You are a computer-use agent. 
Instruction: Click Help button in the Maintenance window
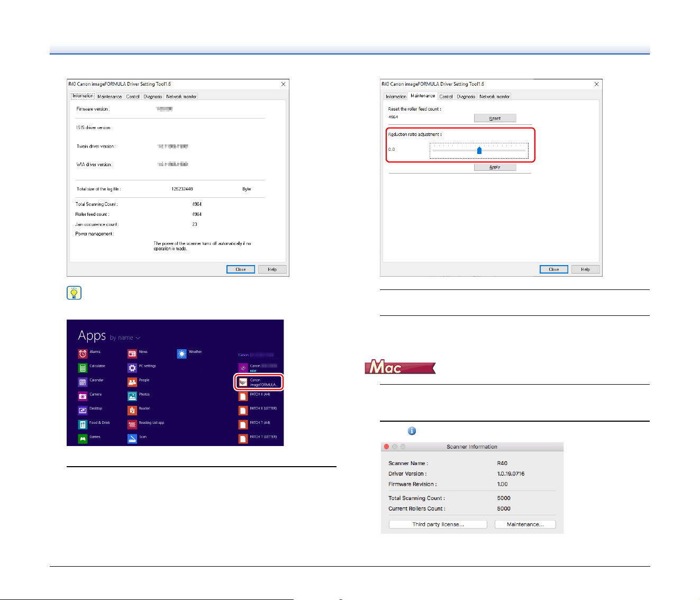click(585, 269)
